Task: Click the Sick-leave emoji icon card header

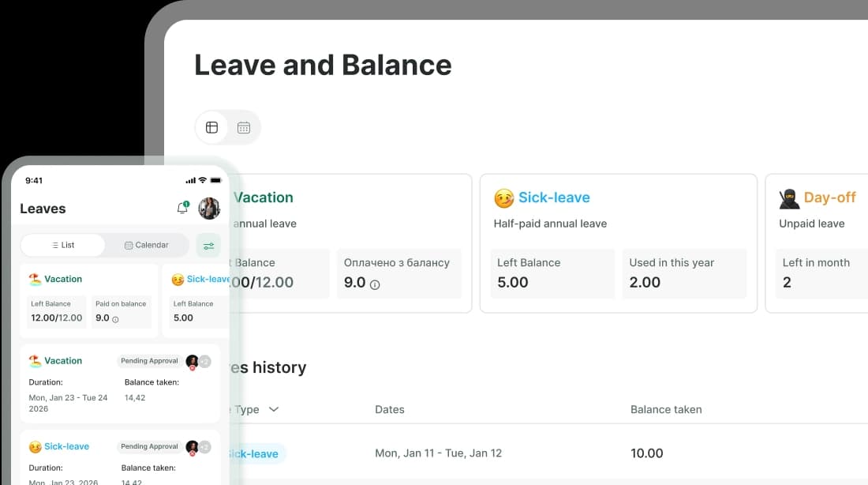Action: 503,198
